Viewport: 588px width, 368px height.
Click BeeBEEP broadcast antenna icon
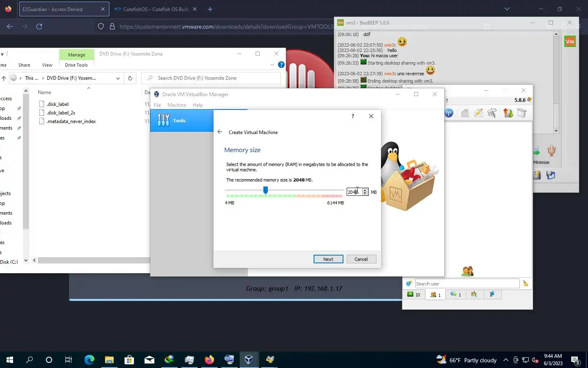coord(449,113)
